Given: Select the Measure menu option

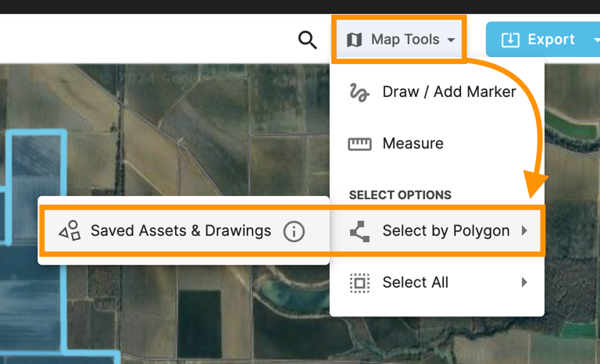Looking at the screenshot, I should tap(412, 144).
